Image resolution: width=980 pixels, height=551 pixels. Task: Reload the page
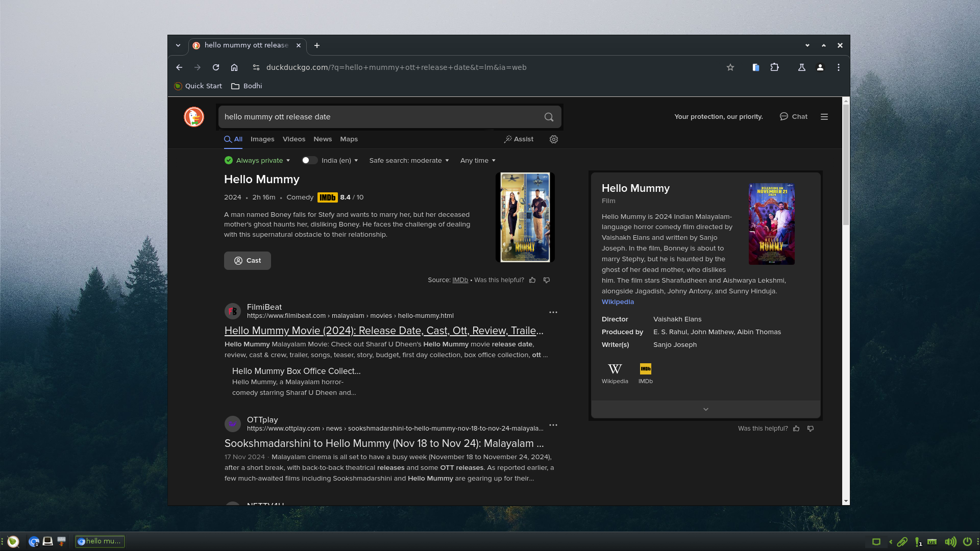tap(216, 67)
